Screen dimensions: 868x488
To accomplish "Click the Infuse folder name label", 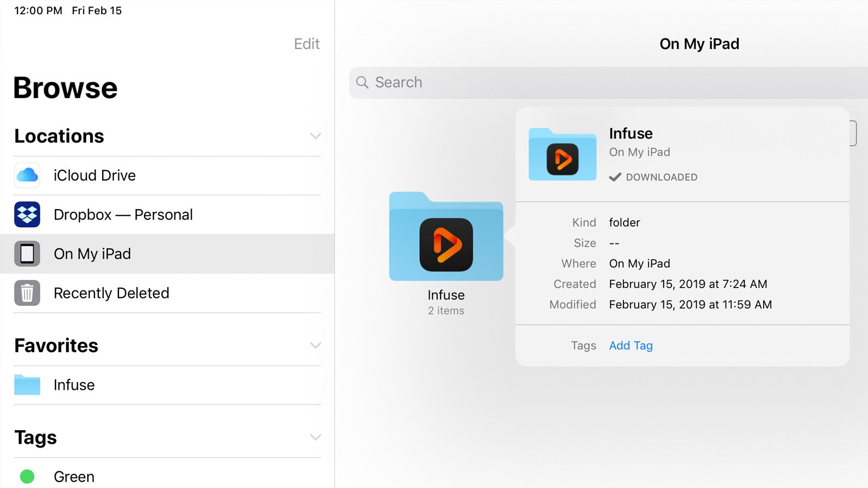I will 446,295.
